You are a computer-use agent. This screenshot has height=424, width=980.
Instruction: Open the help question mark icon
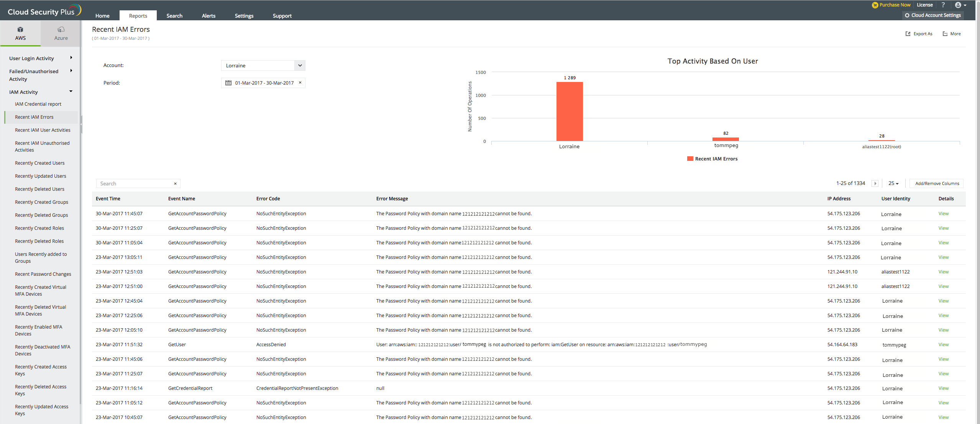pyautogui.click(x=943, y=5)
